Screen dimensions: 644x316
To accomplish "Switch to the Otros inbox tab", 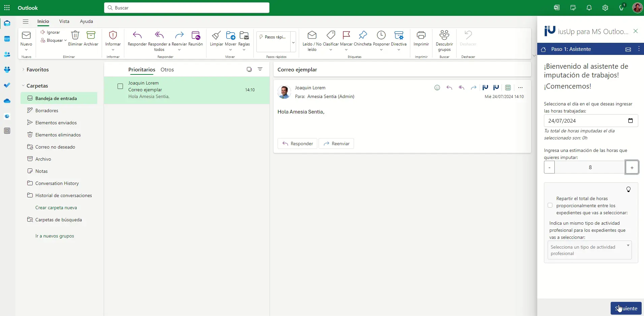I will point(167,69).
